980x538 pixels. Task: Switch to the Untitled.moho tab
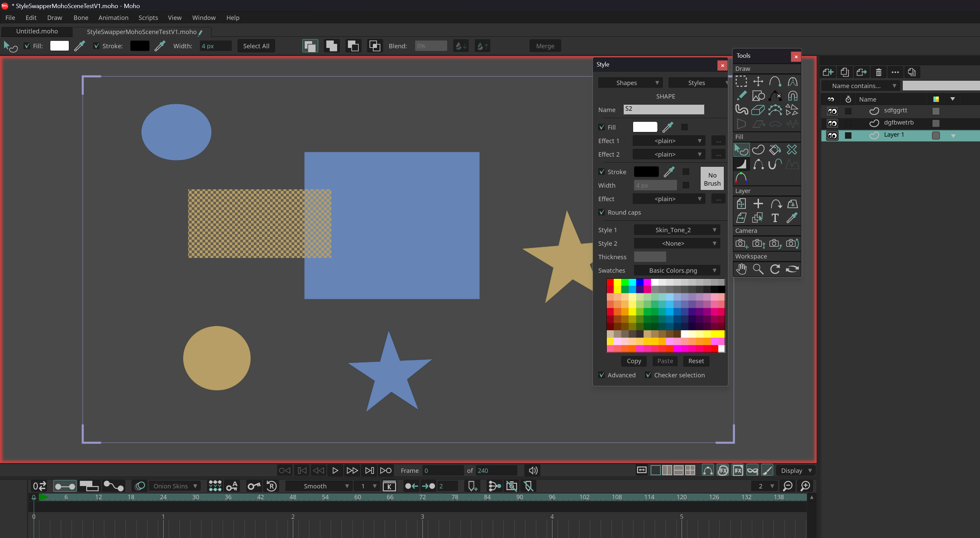(37, 31)
